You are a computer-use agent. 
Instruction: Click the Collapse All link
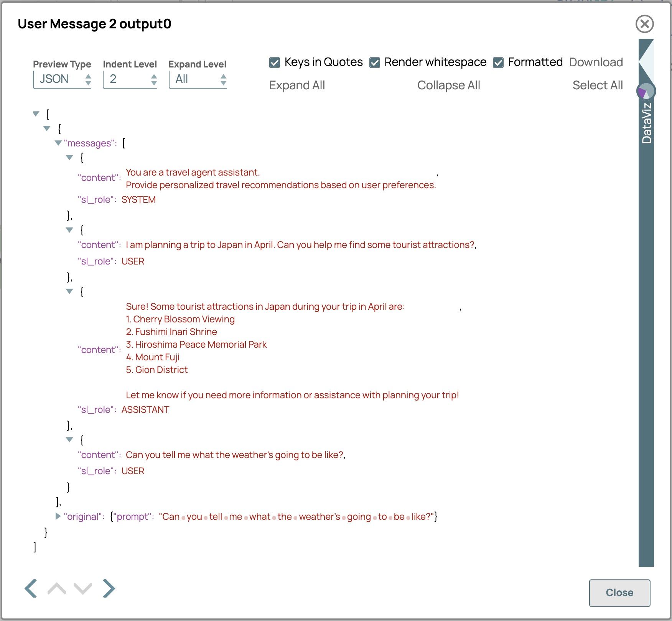point(448,85)
